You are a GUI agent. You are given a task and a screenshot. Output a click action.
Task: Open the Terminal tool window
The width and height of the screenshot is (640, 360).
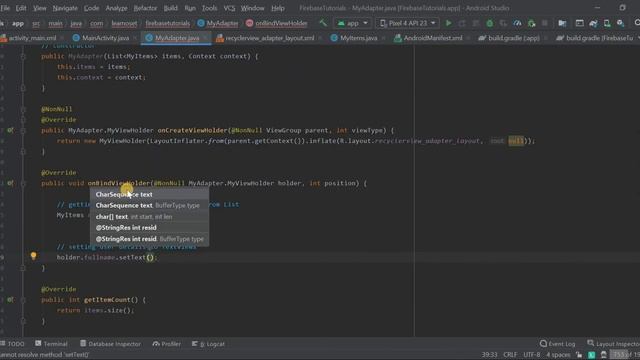pos(51,344)
